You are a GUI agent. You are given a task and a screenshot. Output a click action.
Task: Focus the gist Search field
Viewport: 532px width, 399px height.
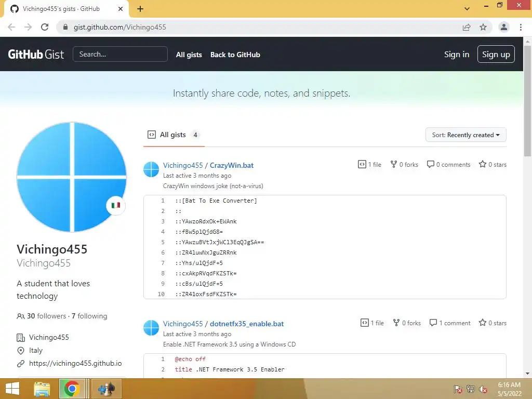pyautogui.click(x=120, y=54)
